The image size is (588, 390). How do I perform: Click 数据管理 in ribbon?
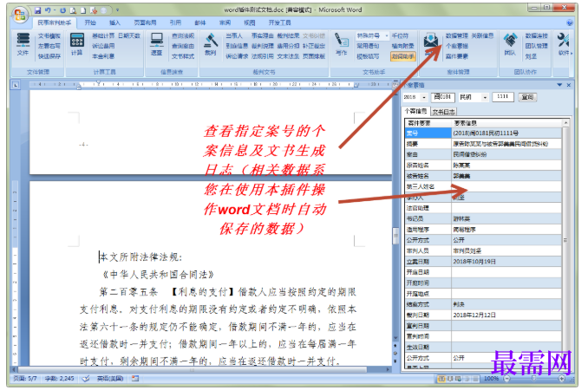click(457, 36)
